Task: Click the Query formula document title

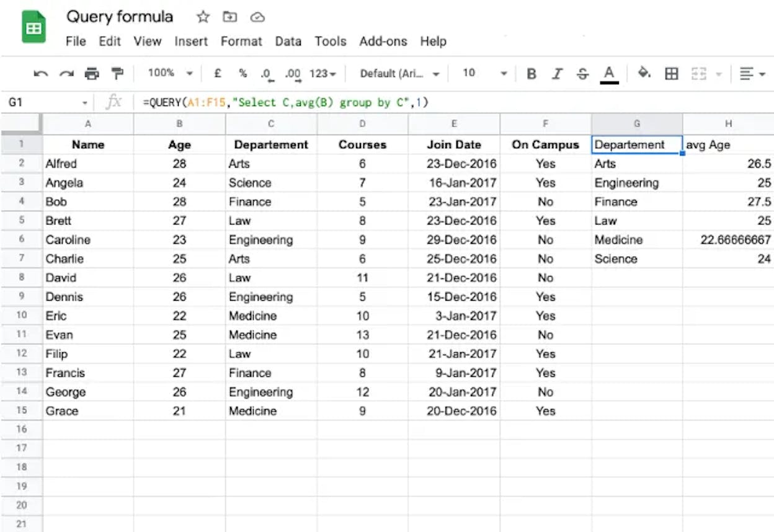Action: (x=120, y=17)
